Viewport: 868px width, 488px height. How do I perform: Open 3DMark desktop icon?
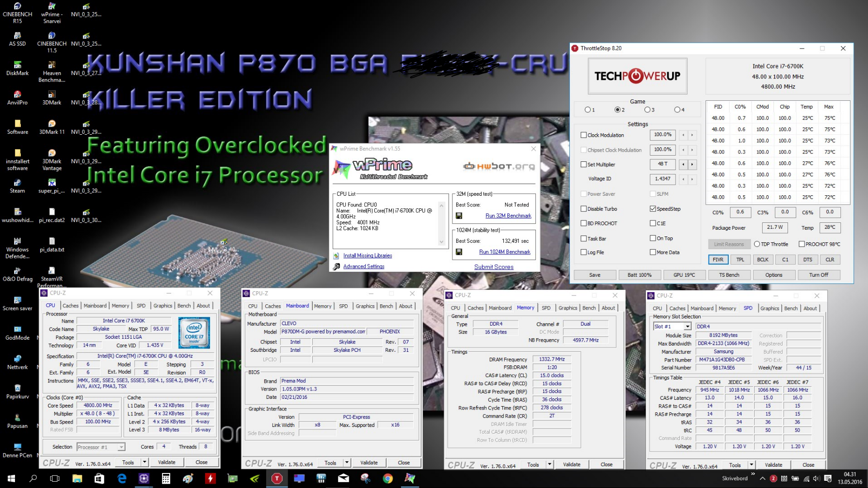point(52,98)
